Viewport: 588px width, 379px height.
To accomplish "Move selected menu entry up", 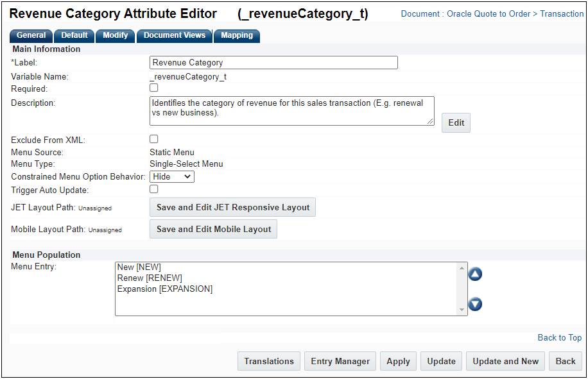I will tap(474, 273).
